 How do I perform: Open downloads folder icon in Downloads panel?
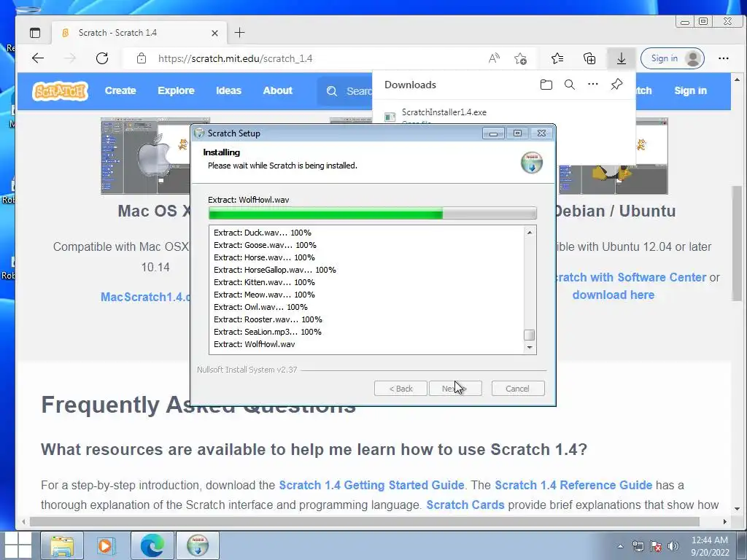coord(546,85)
